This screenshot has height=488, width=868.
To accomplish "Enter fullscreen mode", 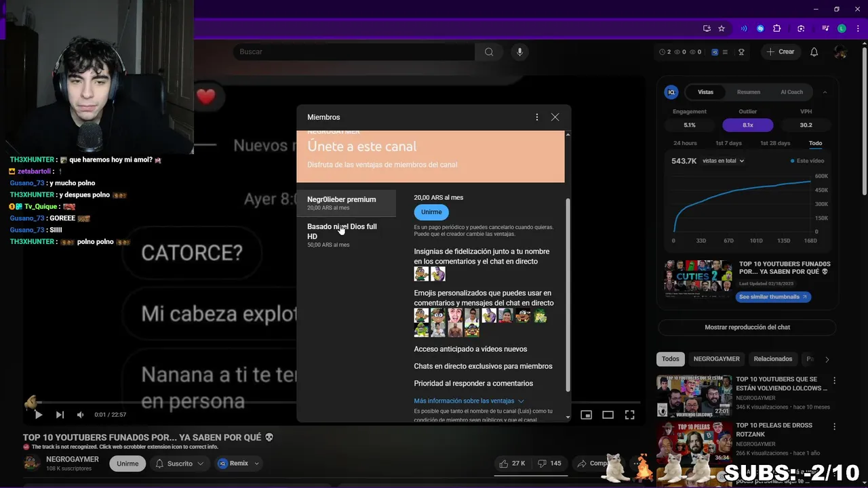I will 629,415.
